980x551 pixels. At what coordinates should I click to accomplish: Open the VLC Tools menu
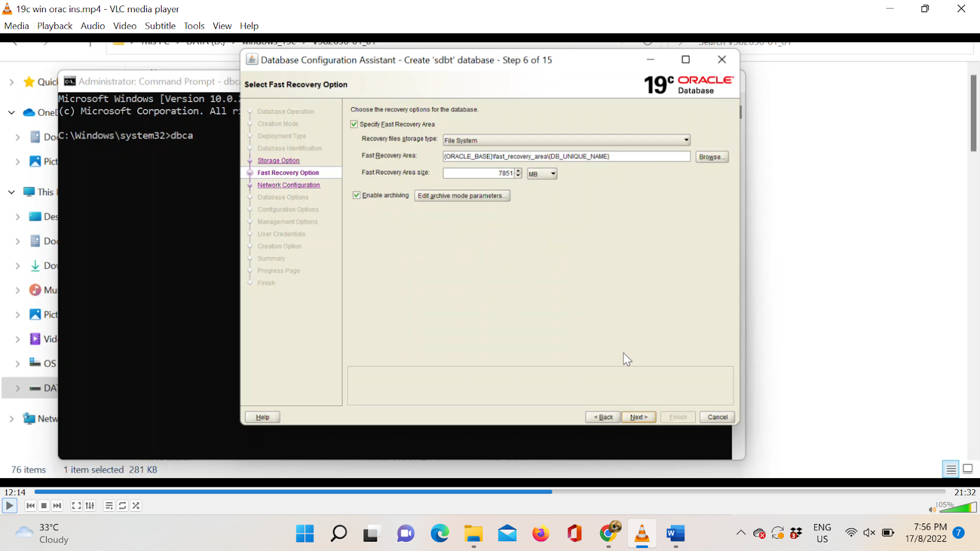click(x=194, y=26)
